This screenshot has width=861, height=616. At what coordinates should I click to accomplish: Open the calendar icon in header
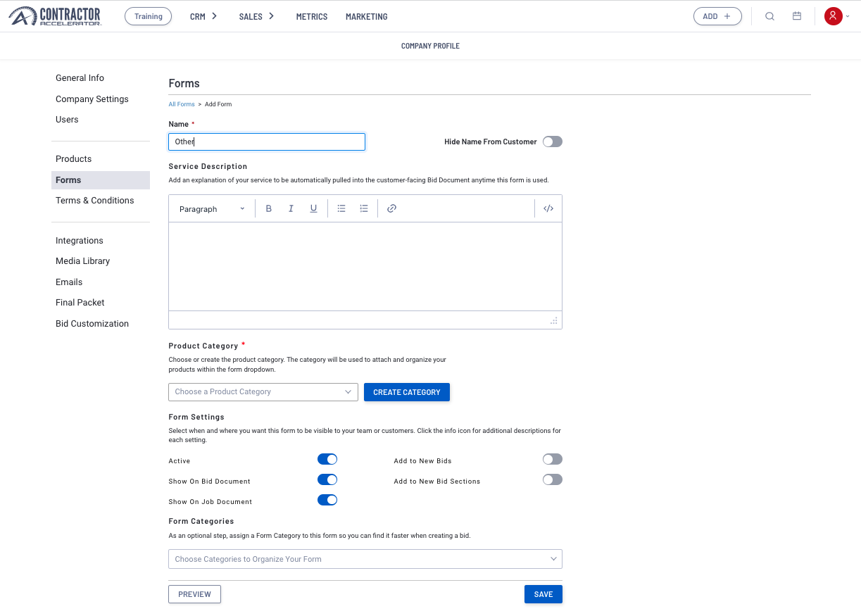click(797, 16)
